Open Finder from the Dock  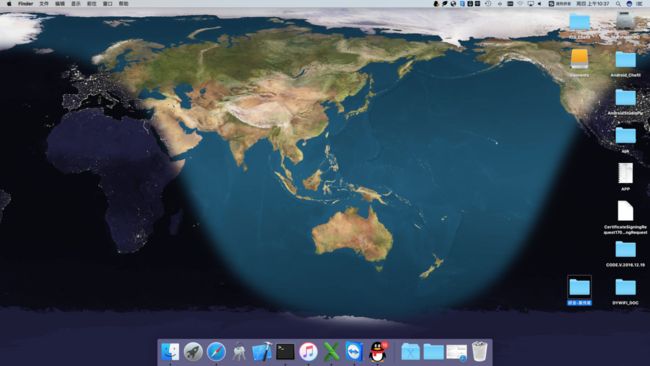tap(170, 351)
